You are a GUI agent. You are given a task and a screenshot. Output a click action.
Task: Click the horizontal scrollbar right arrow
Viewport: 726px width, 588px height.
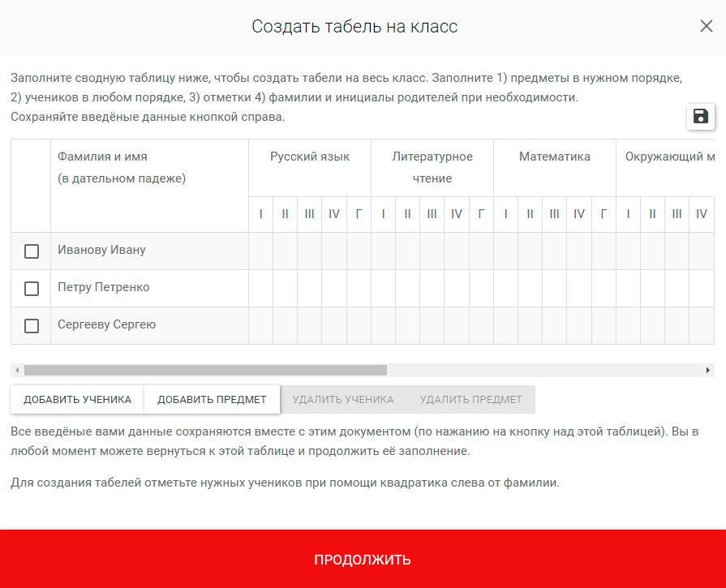click(708, 370)
